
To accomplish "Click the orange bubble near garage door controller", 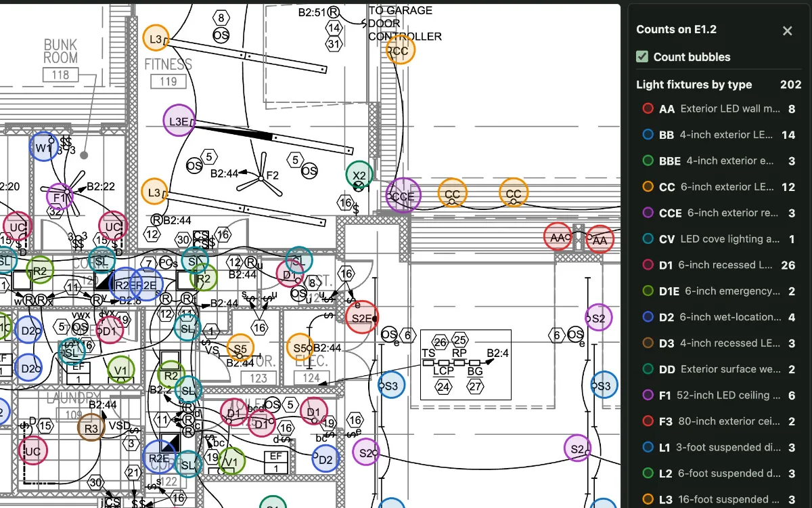I will click(401, 50).
